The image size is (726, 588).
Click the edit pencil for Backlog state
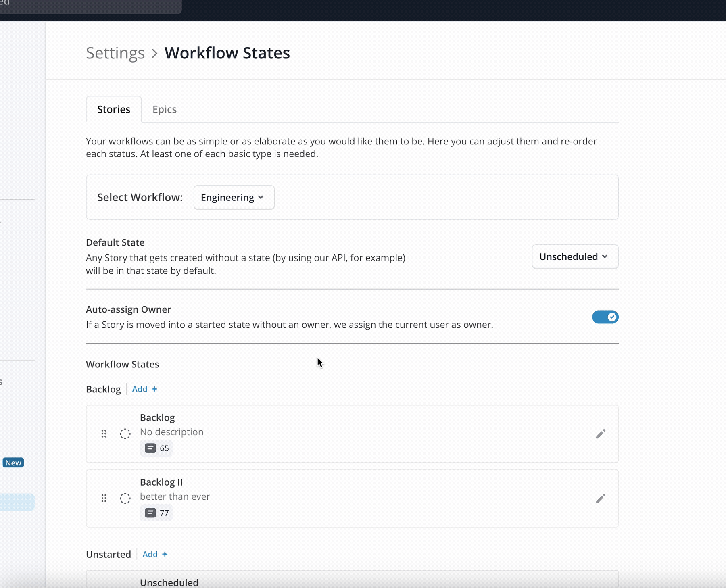(601, 434)
